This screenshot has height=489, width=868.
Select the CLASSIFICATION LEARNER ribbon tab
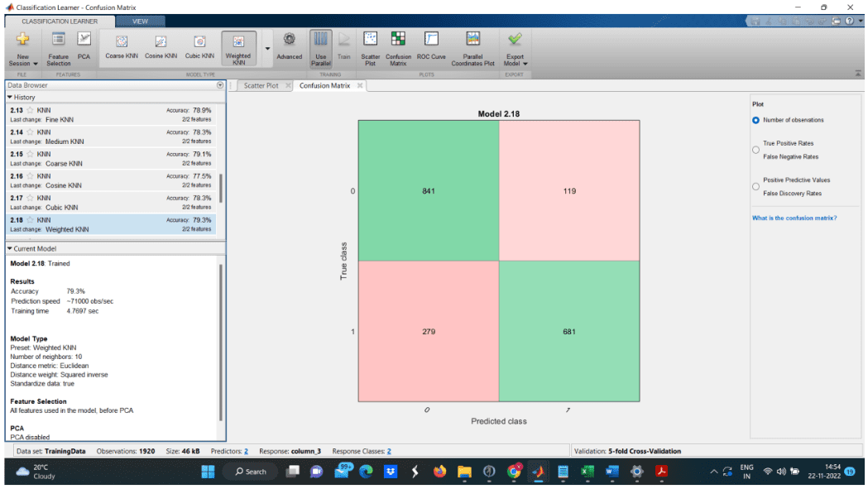coord(60,21)
